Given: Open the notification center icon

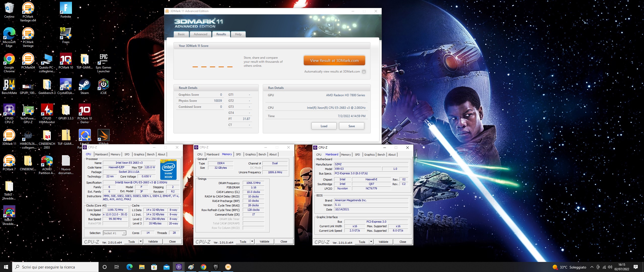Looking at the screenshot, I should point(636,267).
